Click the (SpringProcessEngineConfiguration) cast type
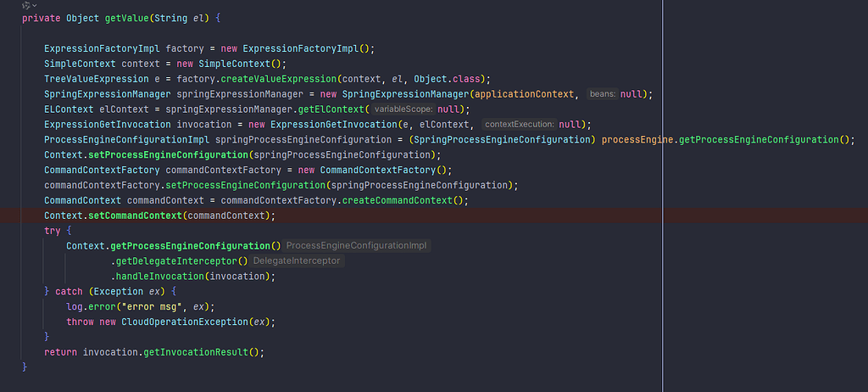This screenshot has height=392, width=868. 503,140
